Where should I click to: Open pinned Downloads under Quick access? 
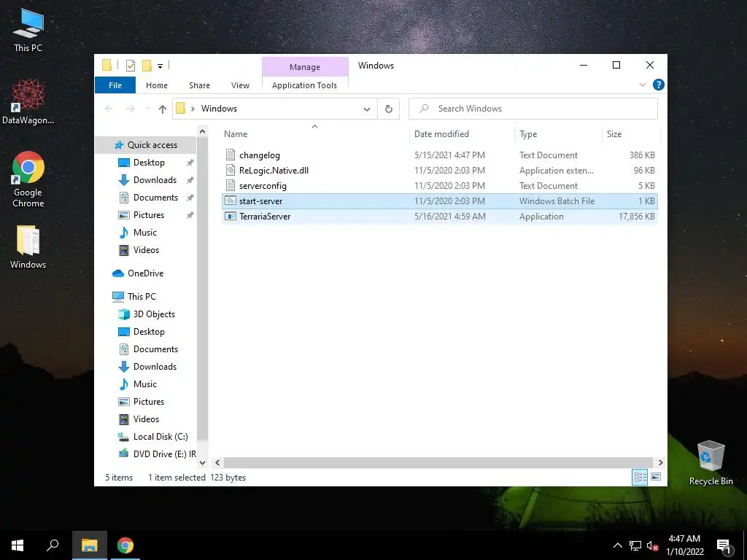(x=155, y=180)
